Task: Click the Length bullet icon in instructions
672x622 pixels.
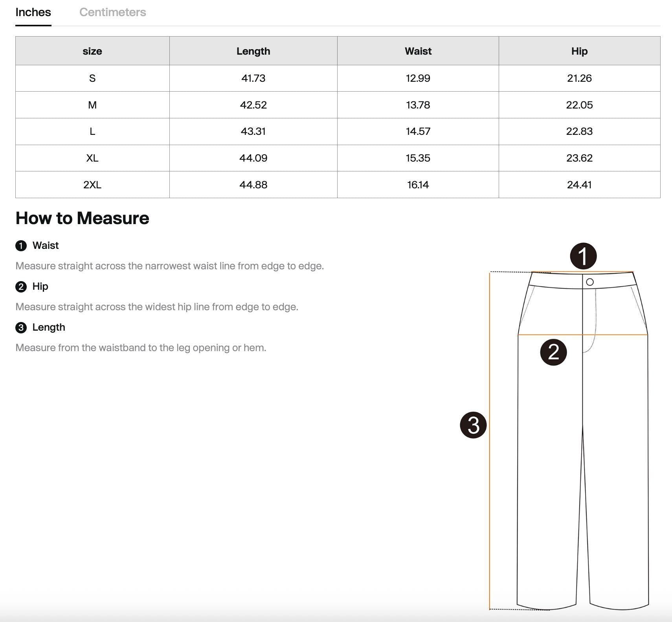Action: point(21,328)
